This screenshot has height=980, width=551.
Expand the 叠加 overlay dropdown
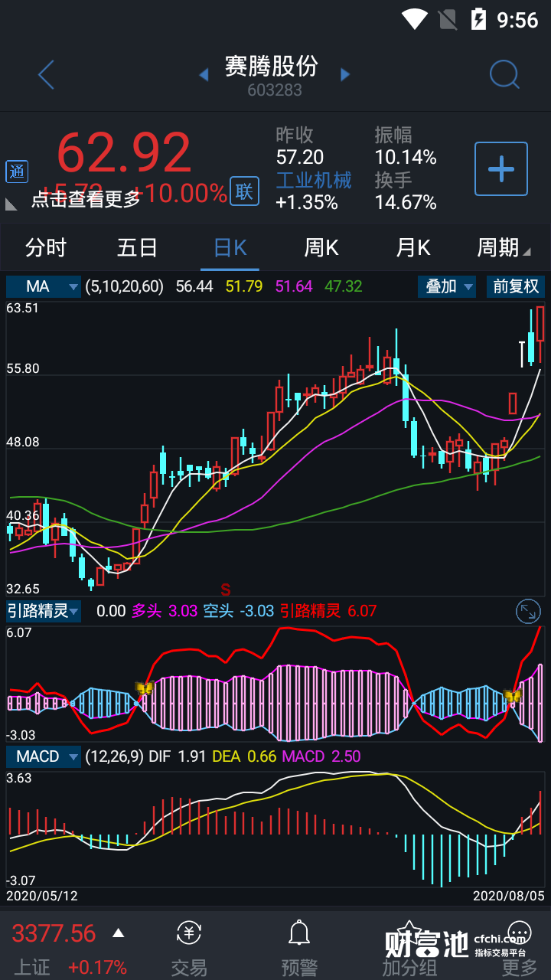click(x=447, y=286)
